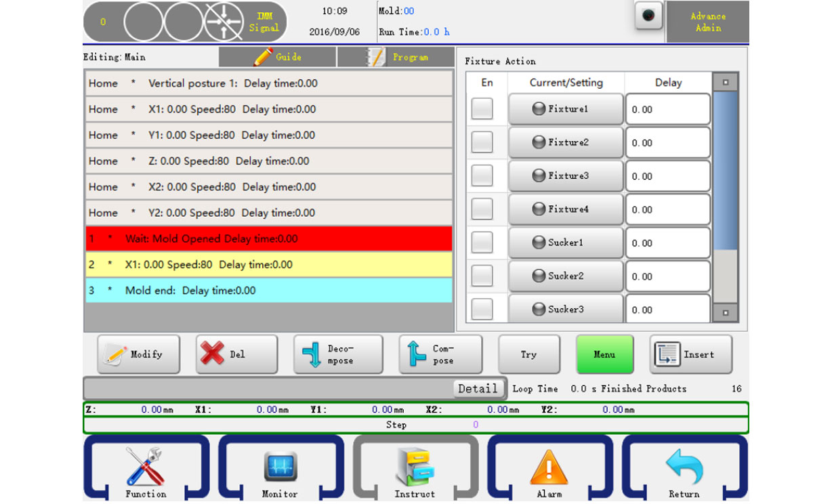Check the Sucker1 enable checkbox
Viewport: 813px width, 504px height.
[x=482, y=242]
